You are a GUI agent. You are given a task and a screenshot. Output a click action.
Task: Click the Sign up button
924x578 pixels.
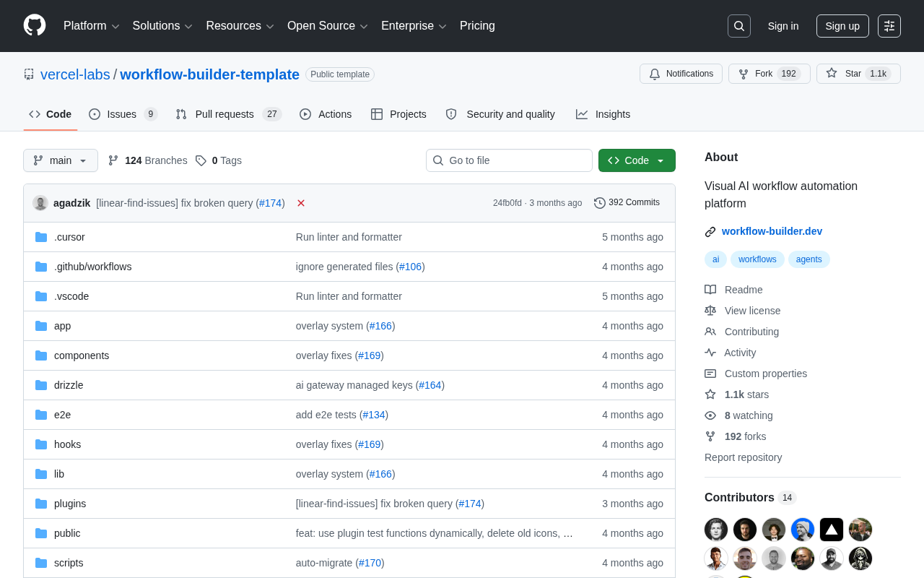842,26
